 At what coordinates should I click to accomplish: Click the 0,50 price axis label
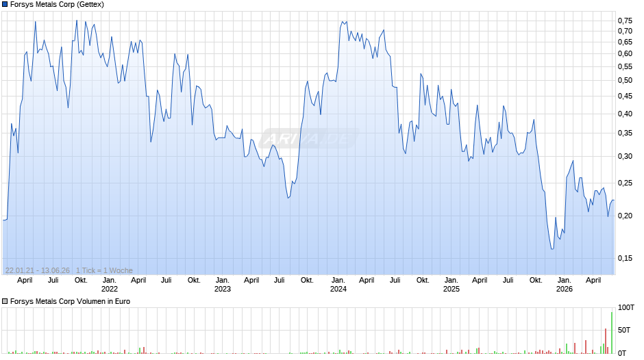625,81
